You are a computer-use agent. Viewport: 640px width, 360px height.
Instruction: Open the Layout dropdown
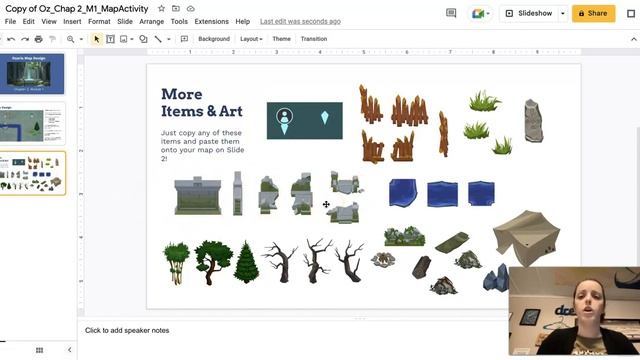pyautogui.click(x=251, y=39)
